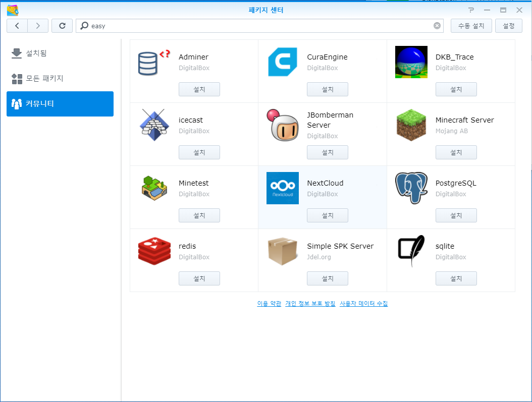
Task: Click the Package Center logo icon
Action: click(x=13, y=10)
